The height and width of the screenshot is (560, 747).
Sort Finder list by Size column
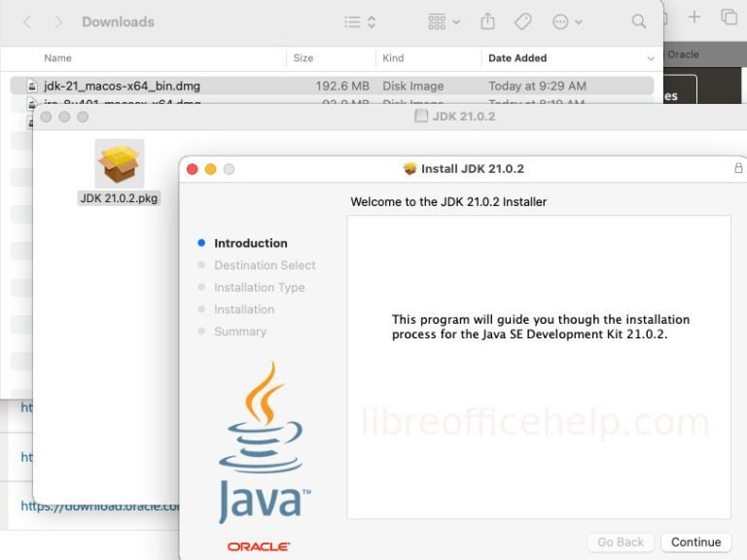[x=303, y=58]
